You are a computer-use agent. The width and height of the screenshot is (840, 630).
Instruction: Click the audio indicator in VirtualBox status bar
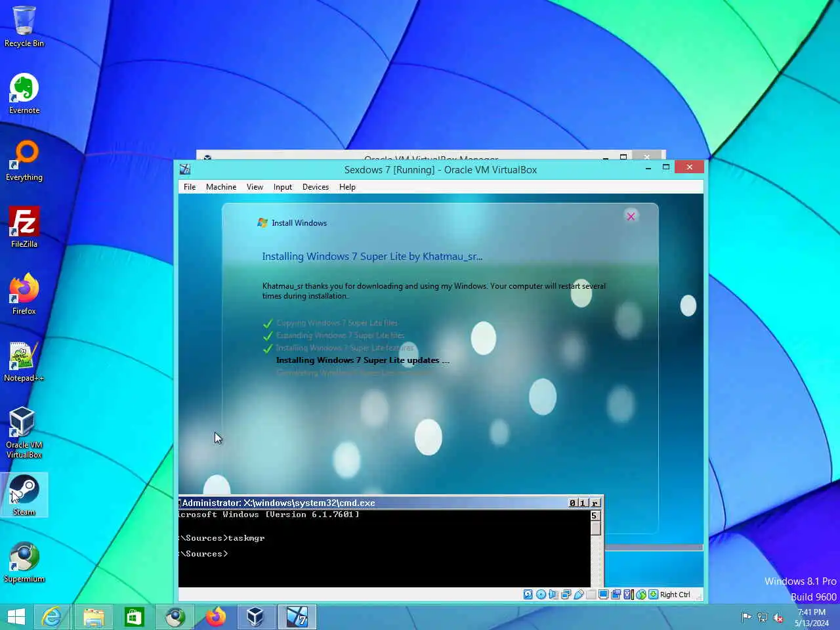pyautogui.click(x=553, y=595)
